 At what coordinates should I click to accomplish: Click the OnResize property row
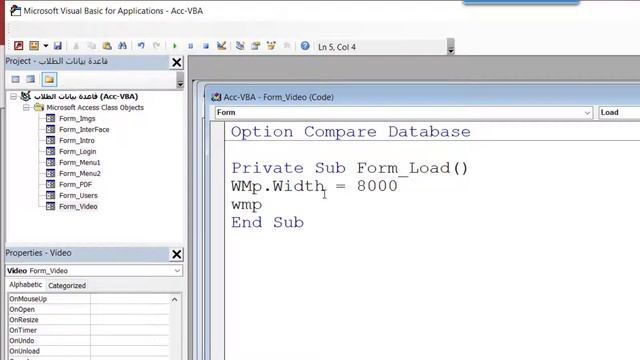point(88,320)
